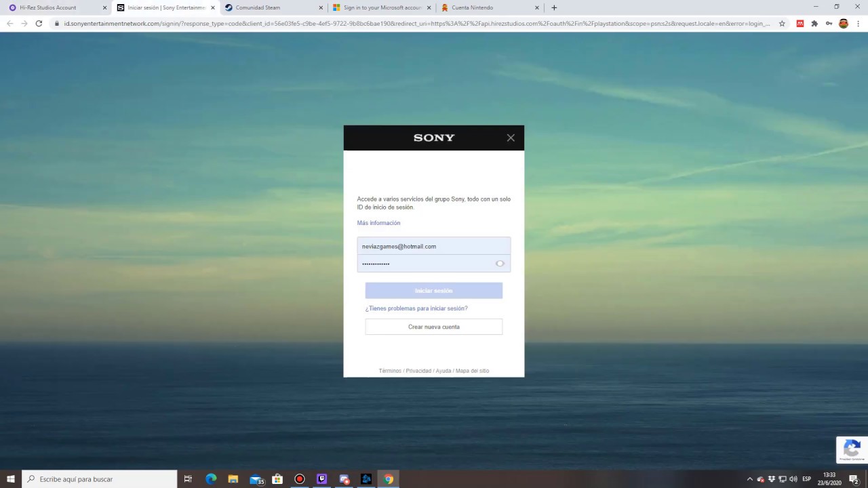This screenshot has height=488, width=868.
Task: Open the Windows Start menu
Action: pyautogui.click(x=11, y=479)
